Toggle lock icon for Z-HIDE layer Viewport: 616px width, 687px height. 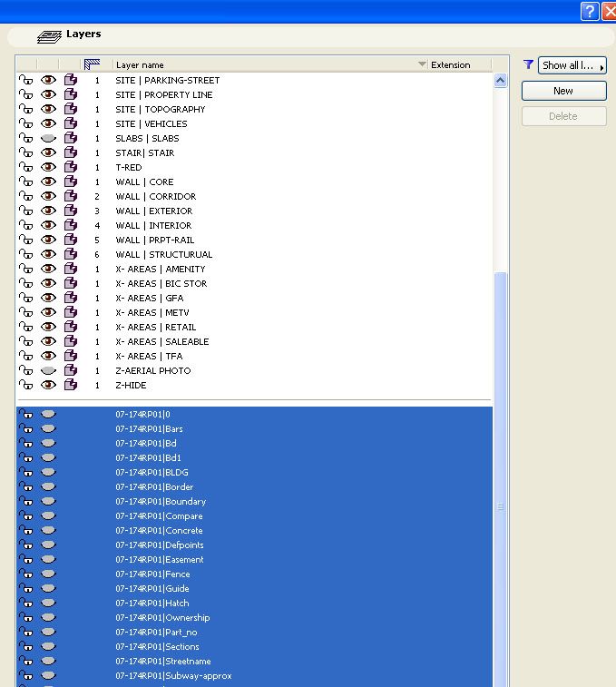[25, 385]
